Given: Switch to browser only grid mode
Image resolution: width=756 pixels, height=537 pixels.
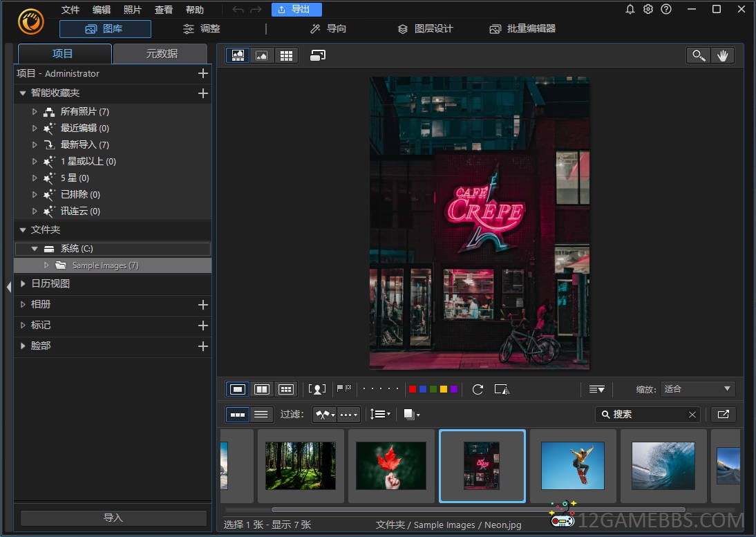Looking at the screenshot, I should coord(286,55).
